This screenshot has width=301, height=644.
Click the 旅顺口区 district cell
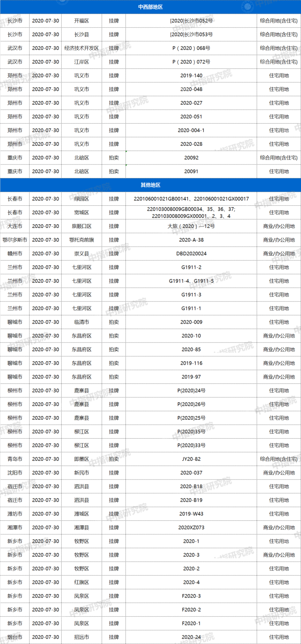[x=82, y=226]
